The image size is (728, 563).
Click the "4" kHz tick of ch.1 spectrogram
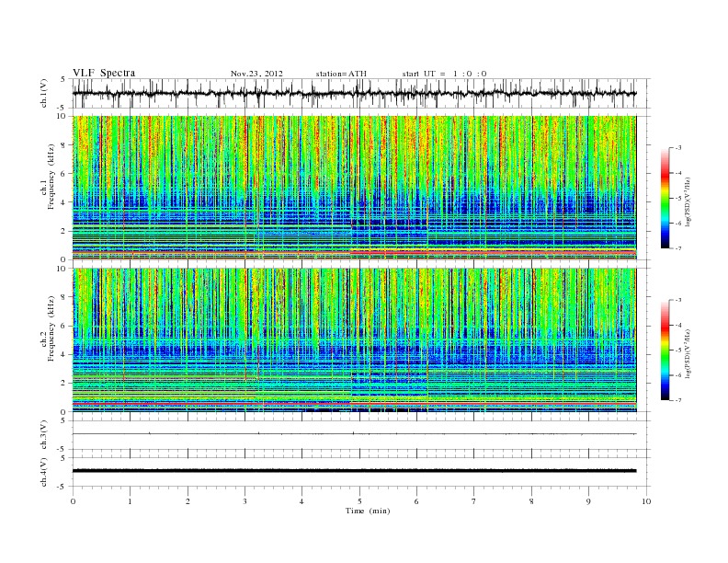64,202
